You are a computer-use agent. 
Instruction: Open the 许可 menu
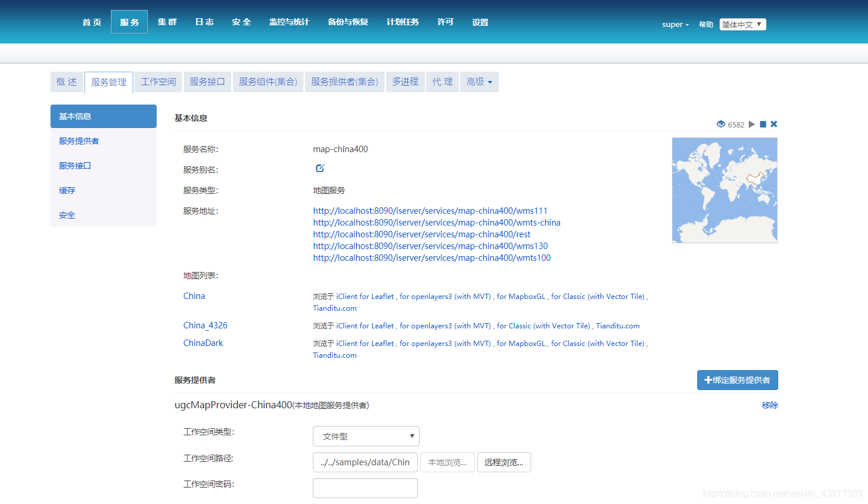click(445, 22)
